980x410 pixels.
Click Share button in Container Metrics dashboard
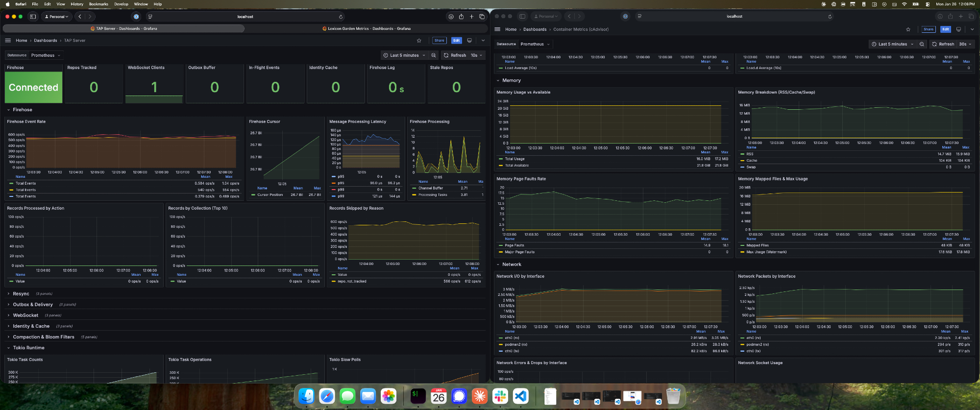[928, 29]
